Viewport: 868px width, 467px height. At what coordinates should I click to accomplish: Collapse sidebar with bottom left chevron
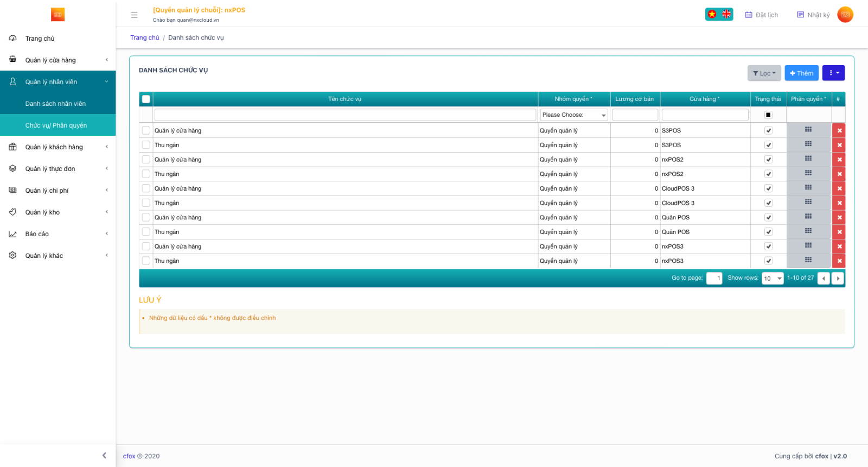[104, 456]
